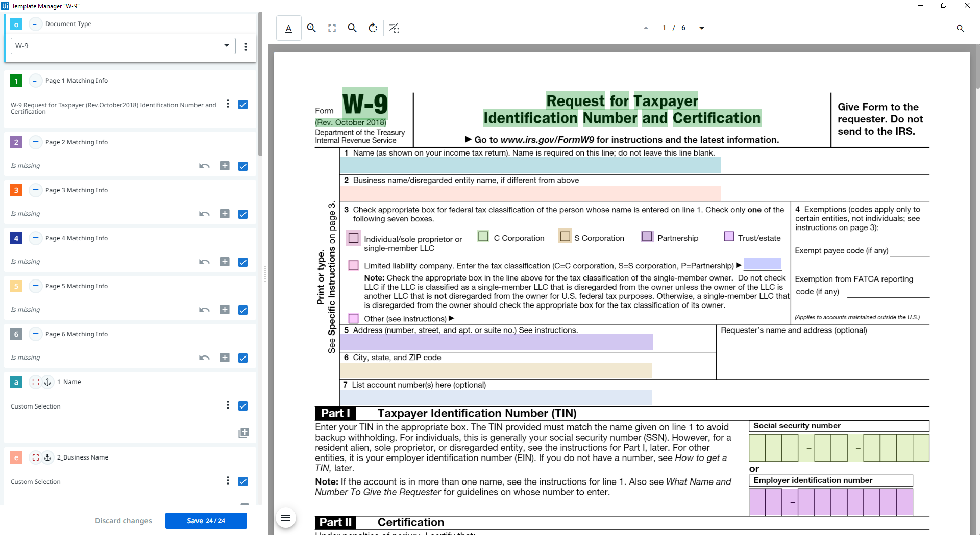The width and height of the screenshot is (980, 535).
Task: Zoom out of the document preview
Action: pos(352,28)
